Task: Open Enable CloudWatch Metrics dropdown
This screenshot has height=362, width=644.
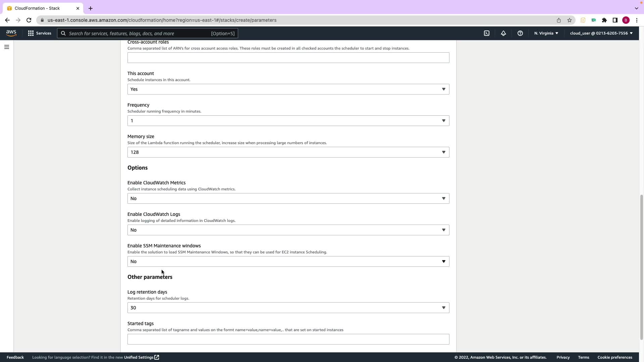Action: point(288,198)
